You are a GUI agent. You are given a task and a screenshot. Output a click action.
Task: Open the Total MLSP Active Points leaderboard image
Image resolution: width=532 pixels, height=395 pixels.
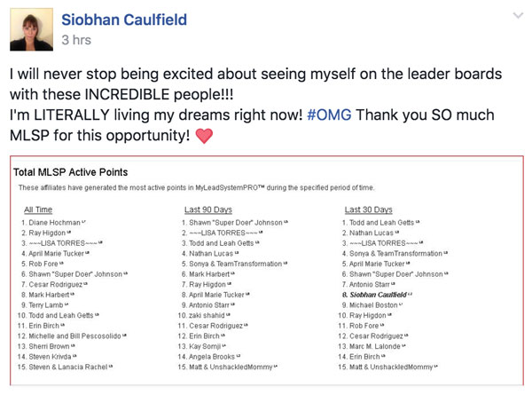[267, 271]
